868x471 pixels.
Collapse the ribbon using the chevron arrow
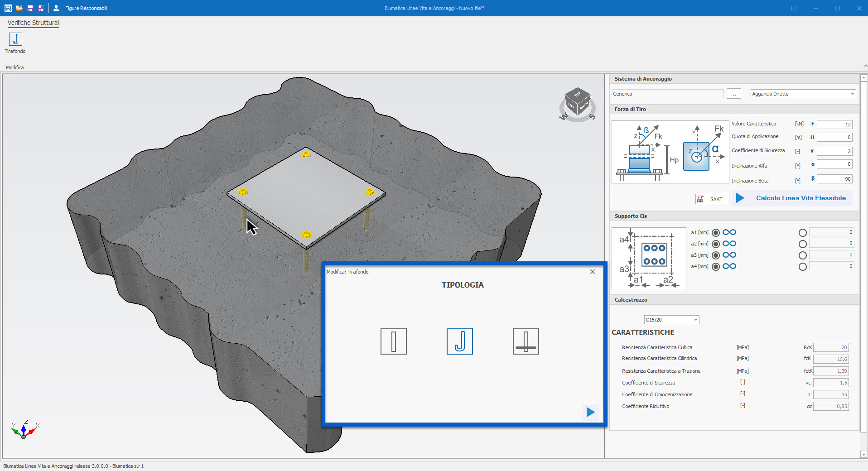click(x=865, y=66)
